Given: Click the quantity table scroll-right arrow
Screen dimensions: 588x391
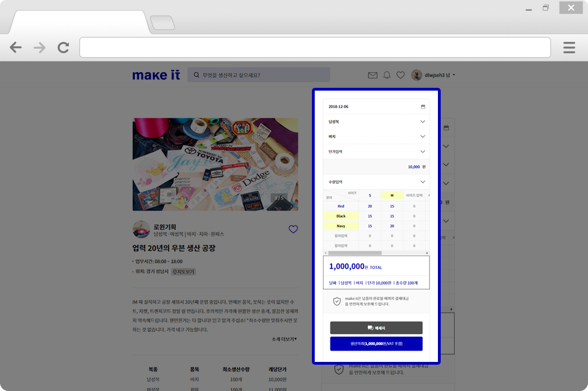Looking at the screenshot, I should point(427,253).
